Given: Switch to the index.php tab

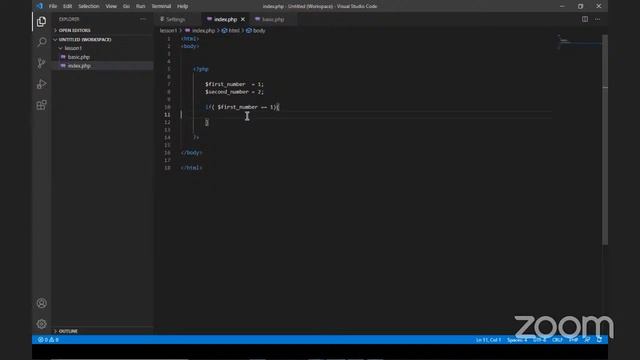Looking at the screenshot, I should pyautogui.click(x=225, y=19).
